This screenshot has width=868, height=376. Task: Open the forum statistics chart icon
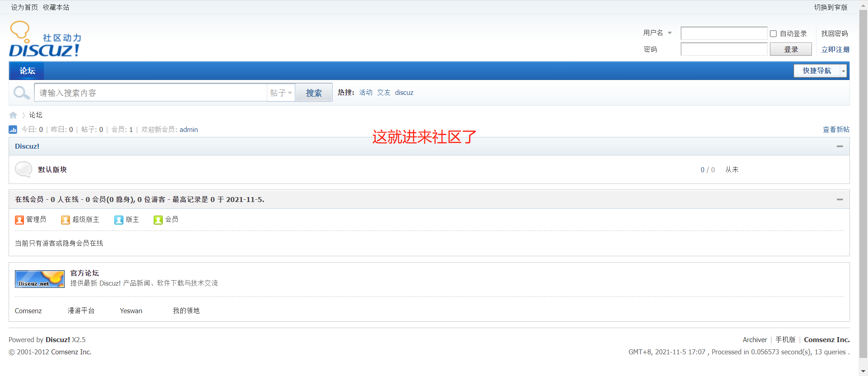coord(13,130)
